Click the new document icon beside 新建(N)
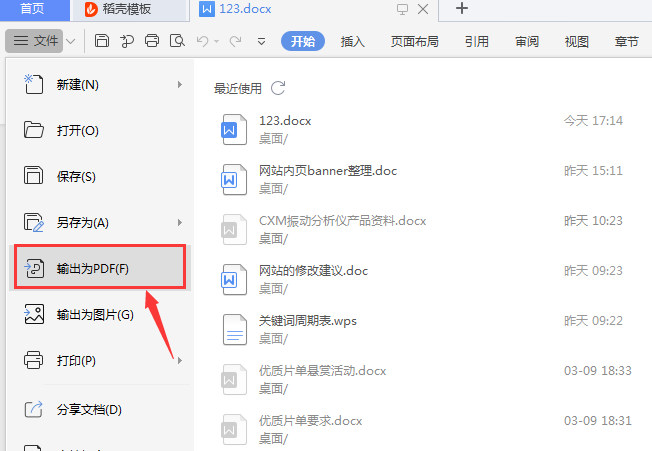Screen dimensions: 652x451 tap(33, 84)
